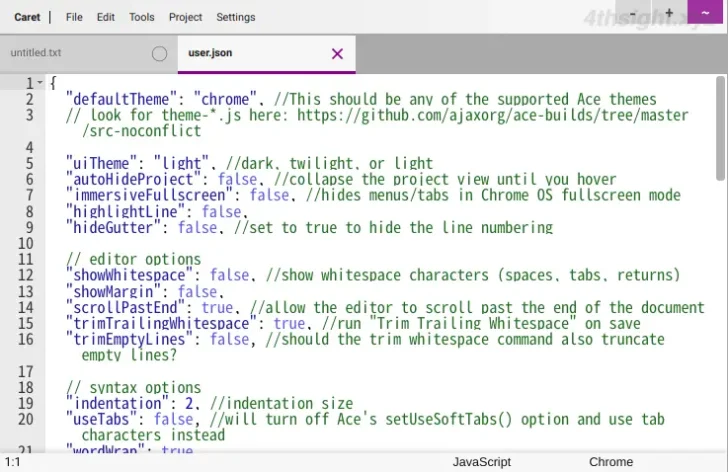Click the purple tilde button
The image size is (728, 472).
point(705,12)
